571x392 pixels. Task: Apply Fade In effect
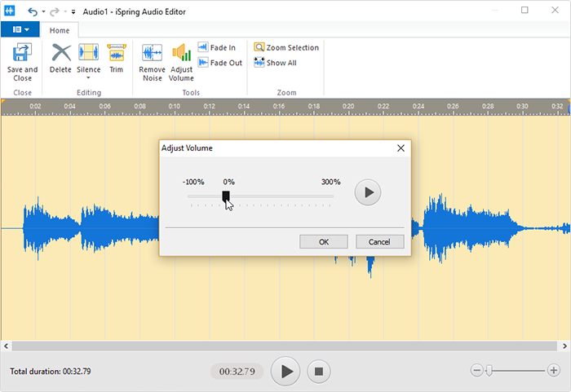[217, 47]
